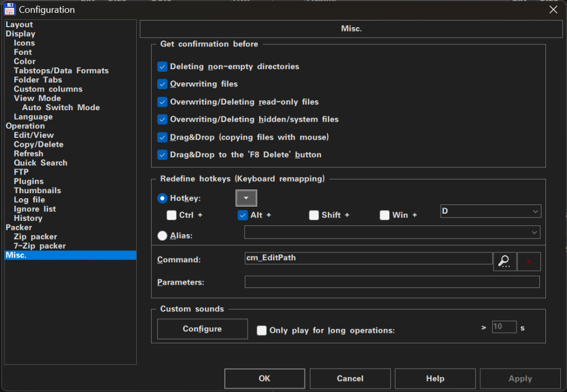
Task: Open History settings page
Action: (28, 218)
